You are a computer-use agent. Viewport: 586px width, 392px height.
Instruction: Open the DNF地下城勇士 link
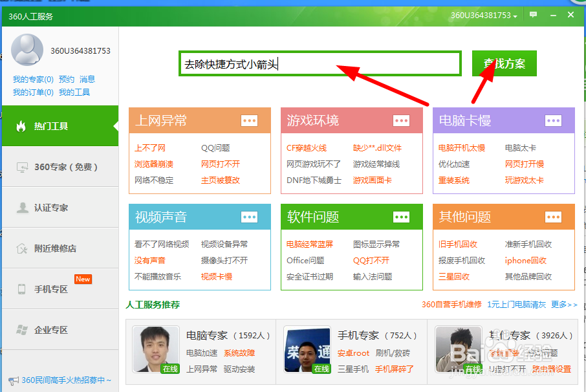[314, 180]
